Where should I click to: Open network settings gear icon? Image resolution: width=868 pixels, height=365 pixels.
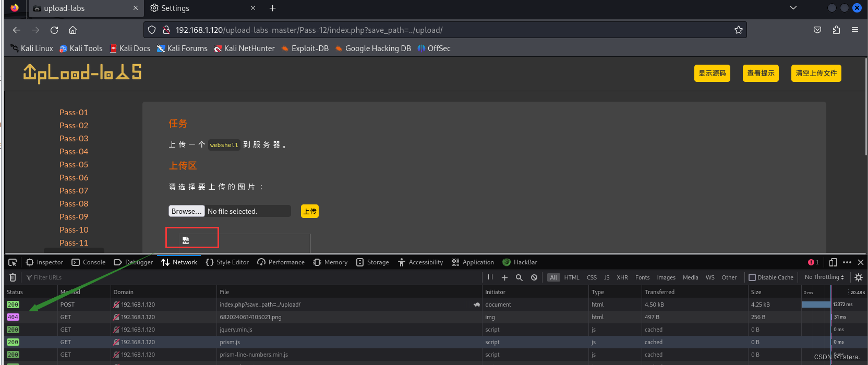click(859, 277)
